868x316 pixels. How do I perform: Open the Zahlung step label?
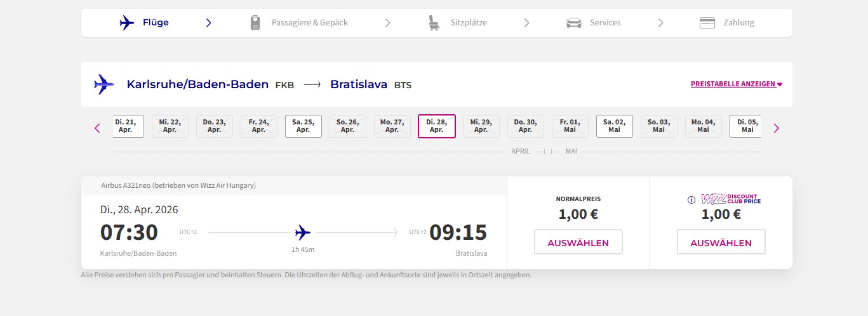point(739,23)
